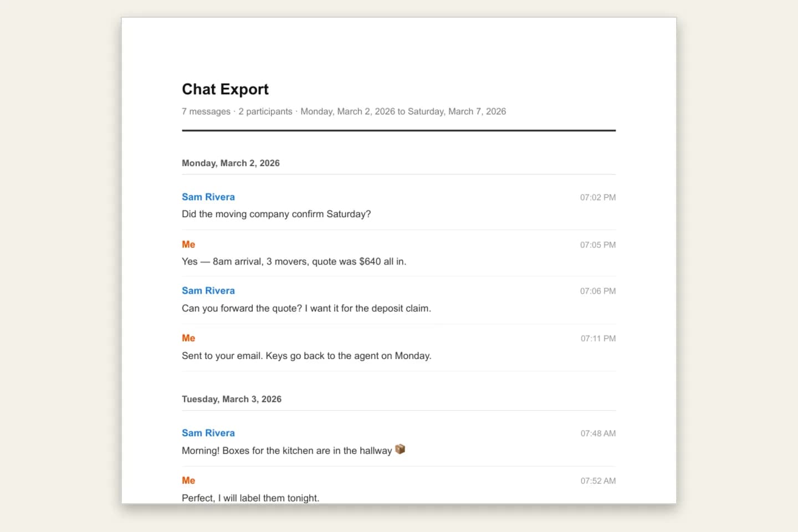This screenshot has width=798, height=532.
Task: Click the Monday, March 2, 2026 date header
Action: coord(231,163)
